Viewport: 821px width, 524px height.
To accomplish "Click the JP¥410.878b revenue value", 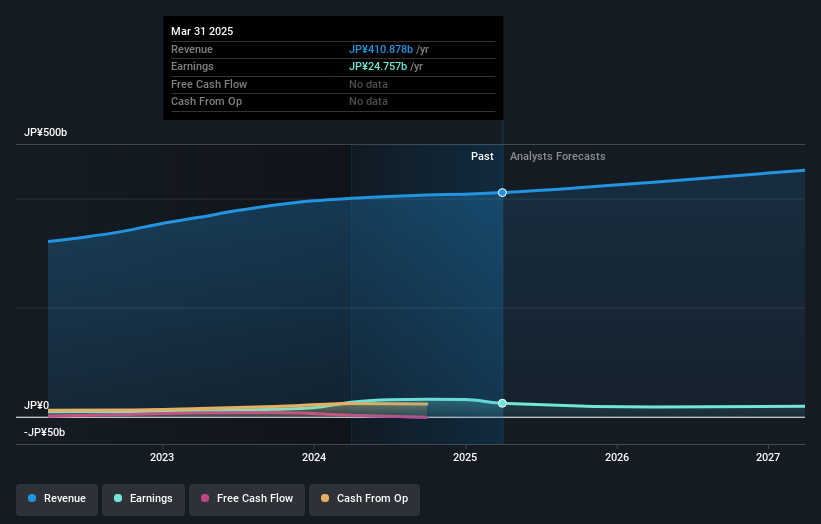I will coord(381,49).
